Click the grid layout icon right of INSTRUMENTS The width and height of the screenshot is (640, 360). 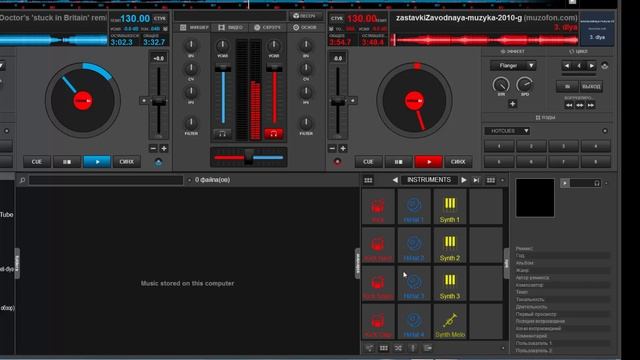tap(491, 180)
